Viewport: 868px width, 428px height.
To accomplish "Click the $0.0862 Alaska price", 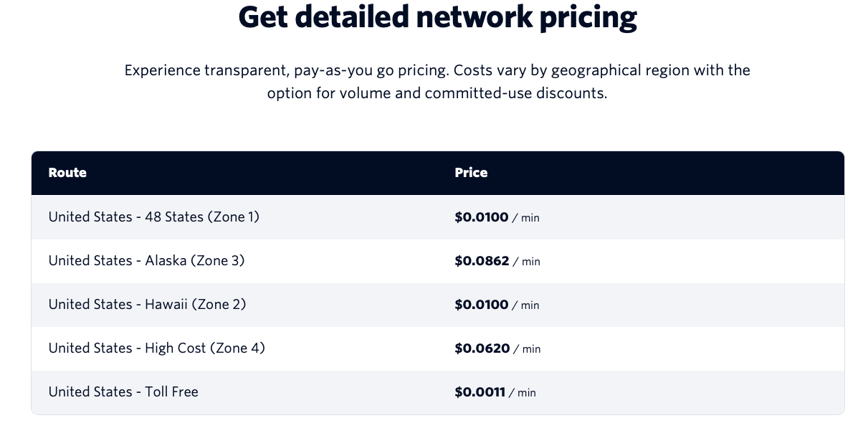I will coord(482,261).
